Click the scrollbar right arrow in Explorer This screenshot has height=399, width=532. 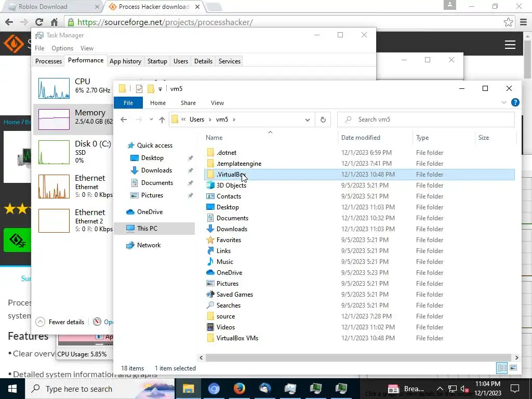coord(516,357)
